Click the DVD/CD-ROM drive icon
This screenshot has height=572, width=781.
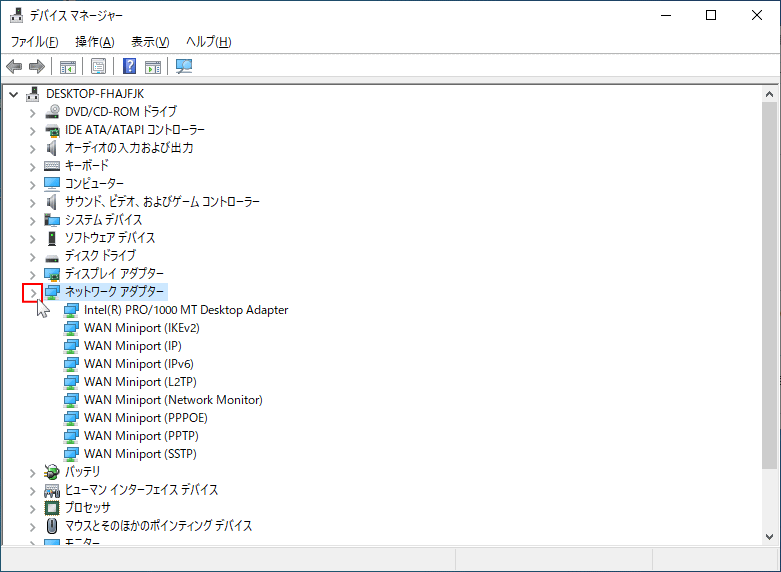point(52,112)
